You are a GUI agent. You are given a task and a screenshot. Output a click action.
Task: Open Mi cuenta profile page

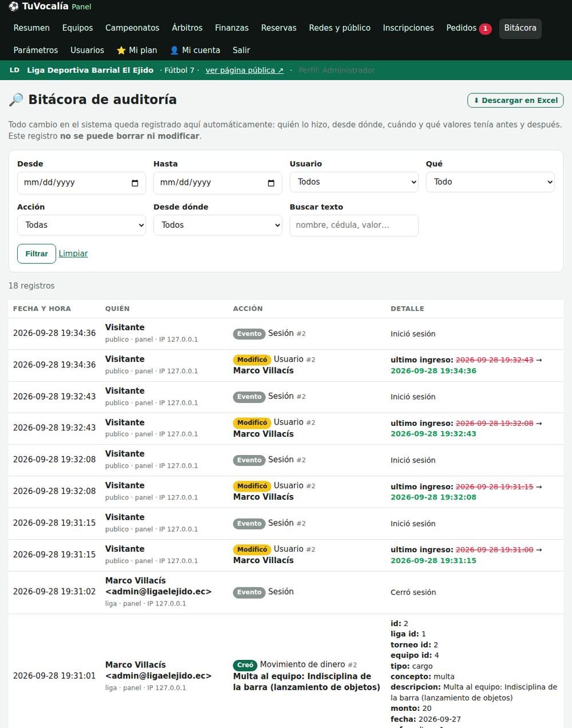[x=195, y=50]
